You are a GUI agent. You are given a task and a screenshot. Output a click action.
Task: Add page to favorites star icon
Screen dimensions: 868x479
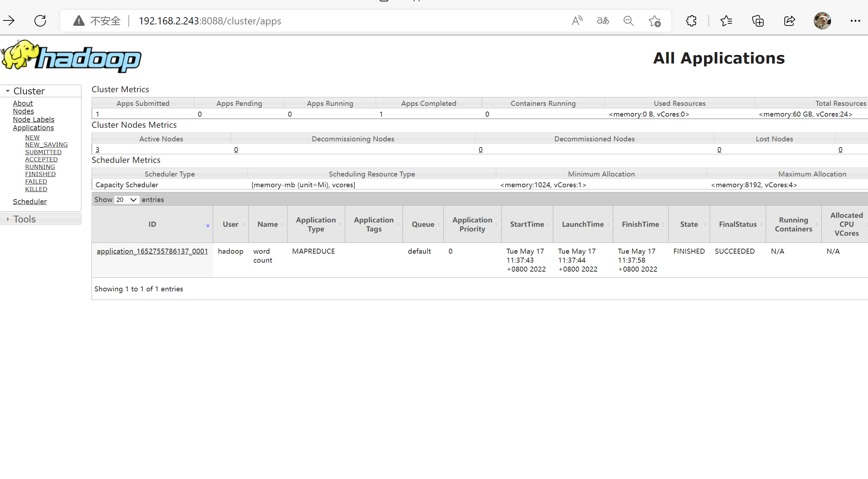pos(654,21)
